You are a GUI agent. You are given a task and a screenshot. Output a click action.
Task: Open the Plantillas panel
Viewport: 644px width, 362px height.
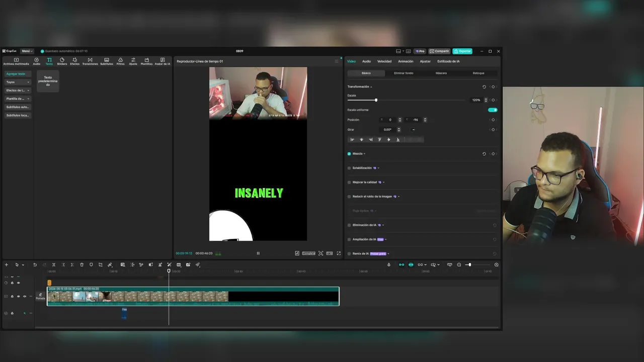pyautogui.click(x=146, y=61)
